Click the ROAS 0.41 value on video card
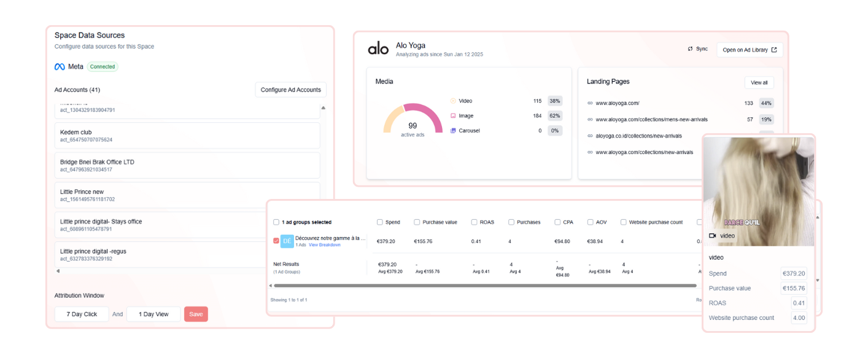Image resolution: width=868 pixels, height=358 pixels. [x=799, y=303]
